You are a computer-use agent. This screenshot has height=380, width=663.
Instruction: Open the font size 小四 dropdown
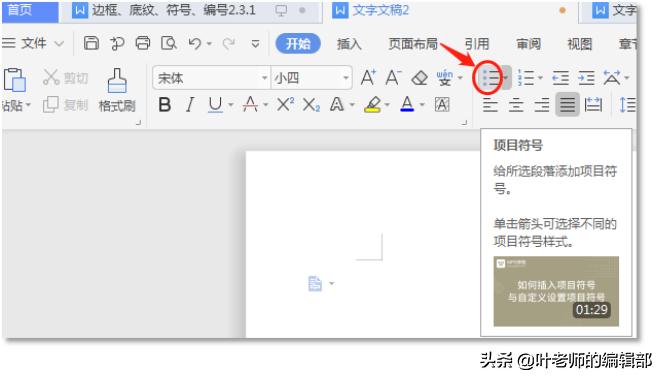(345, 78)
